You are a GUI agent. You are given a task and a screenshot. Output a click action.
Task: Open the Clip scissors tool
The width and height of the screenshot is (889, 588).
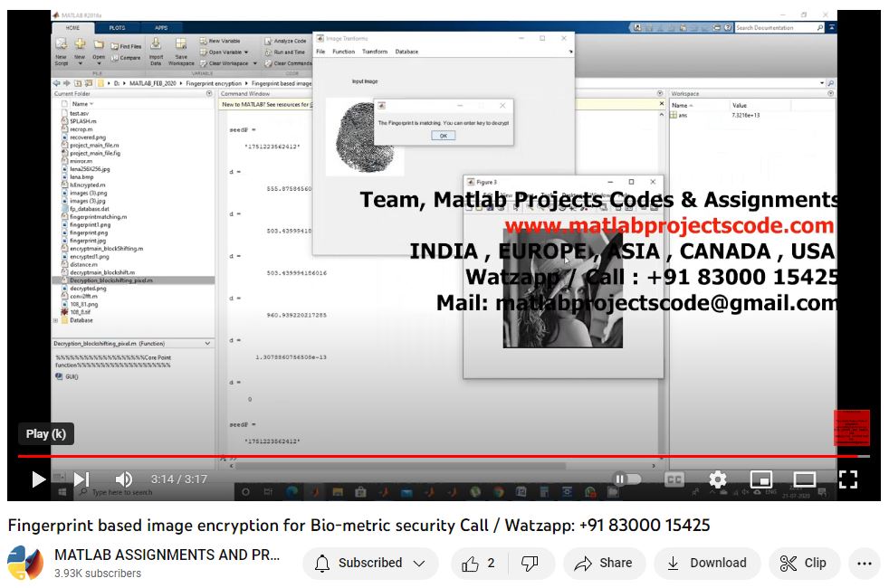click(x=804, y=564)
